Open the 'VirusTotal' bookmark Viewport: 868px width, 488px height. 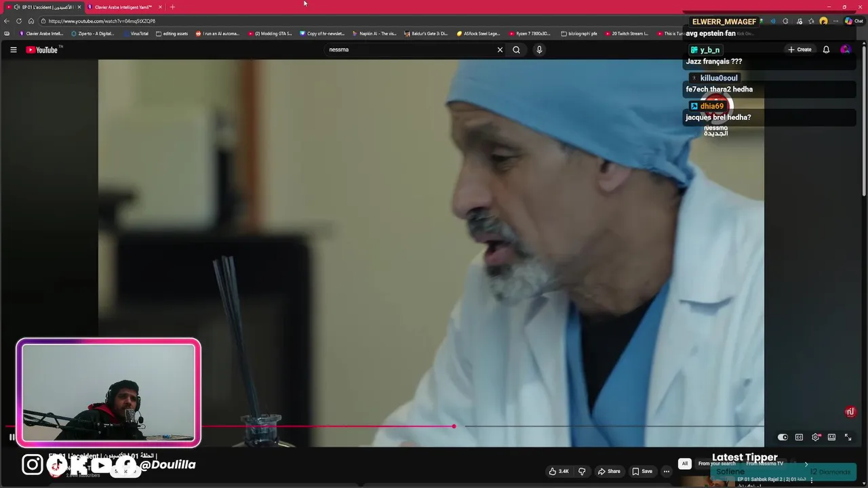pos(136,33)
